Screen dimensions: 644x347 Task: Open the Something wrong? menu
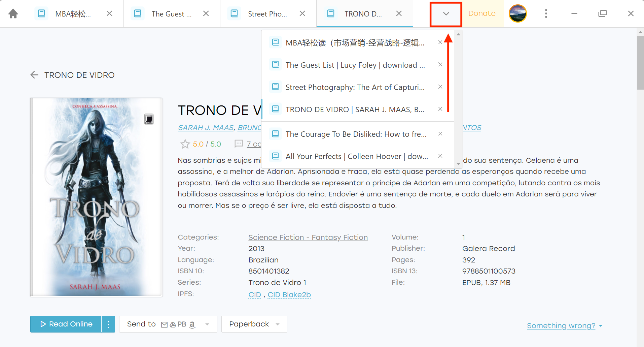click(564, 326)
